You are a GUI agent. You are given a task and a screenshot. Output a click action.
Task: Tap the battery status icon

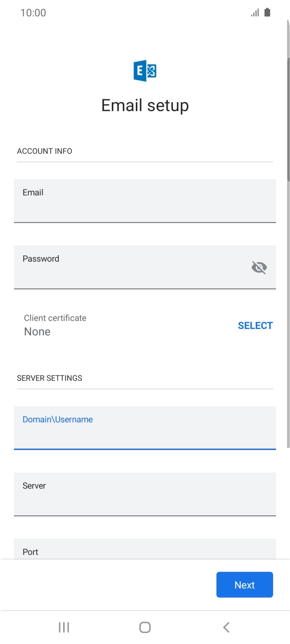(x=267, y=13)
